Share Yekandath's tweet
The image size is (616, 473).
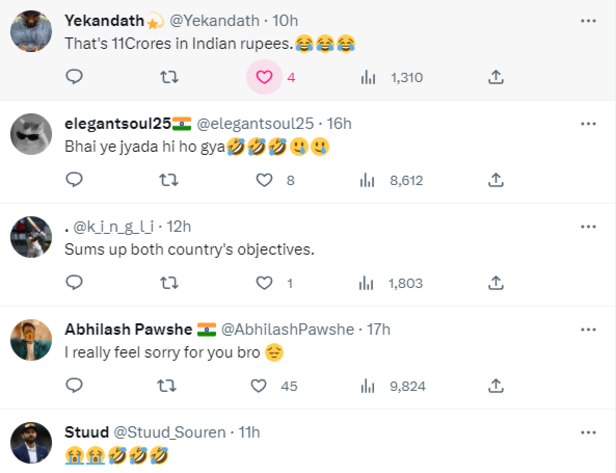[496, 77]
